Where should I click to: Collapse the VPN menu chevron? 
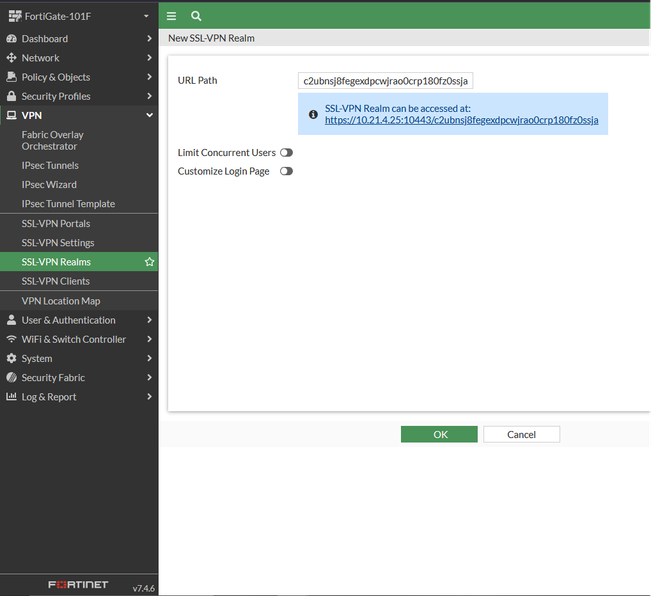[149, 115]
